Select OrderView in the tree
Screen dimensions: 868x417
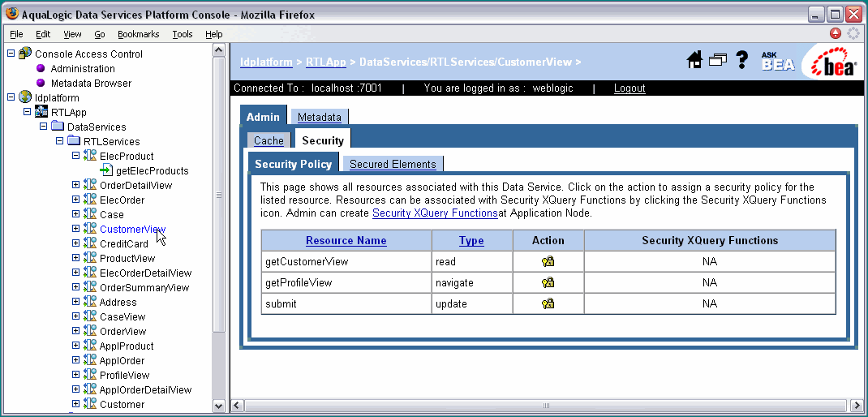(x=122, y=331)
